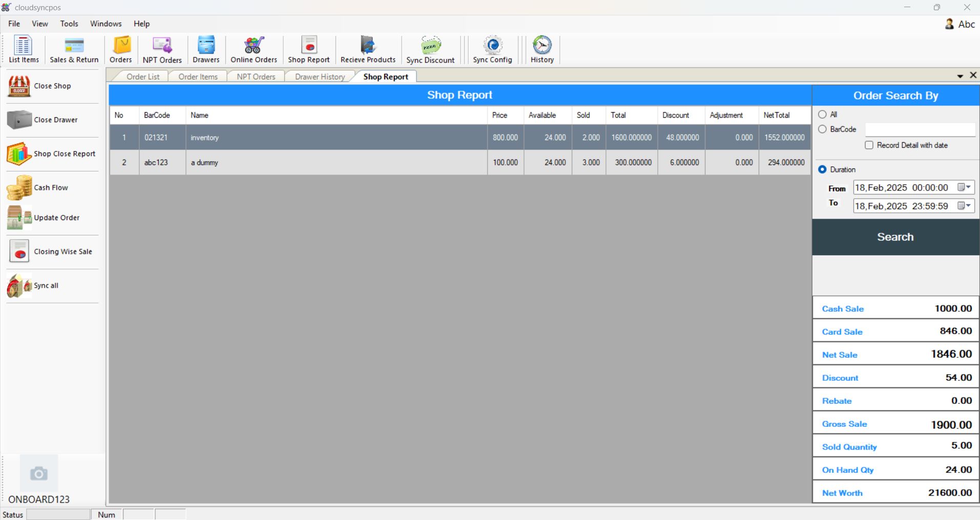The width and height of the screenshot is (980, 520).
Task: Select the All radio option
Action: 822,115
